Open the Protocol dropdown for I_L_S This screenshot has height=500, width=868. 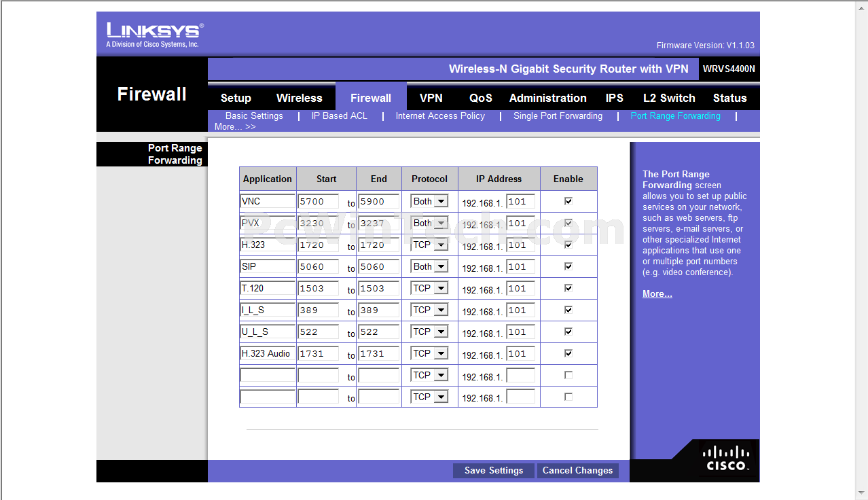429,310
